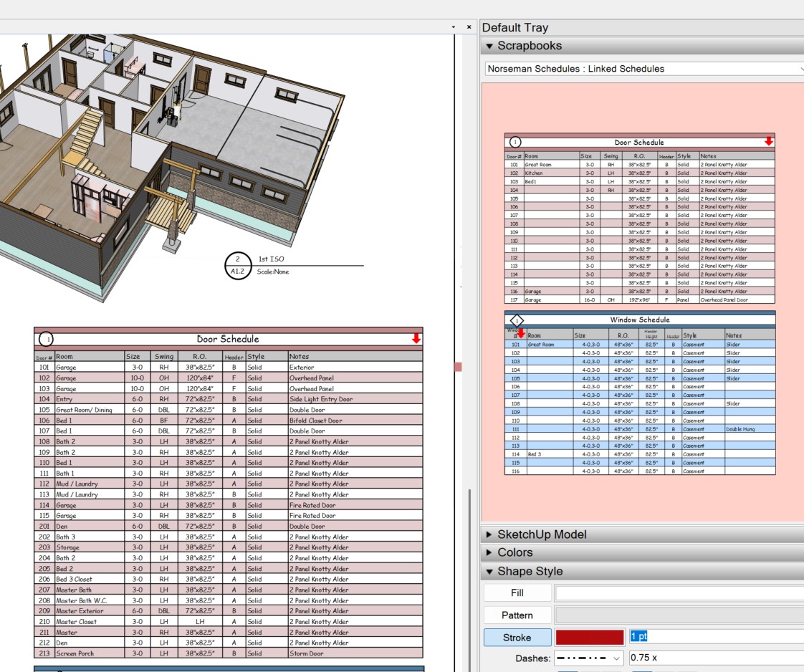Toggle the Pattern button
The height and width of the screenshot is (672, 804).
(x=517, y=615)
